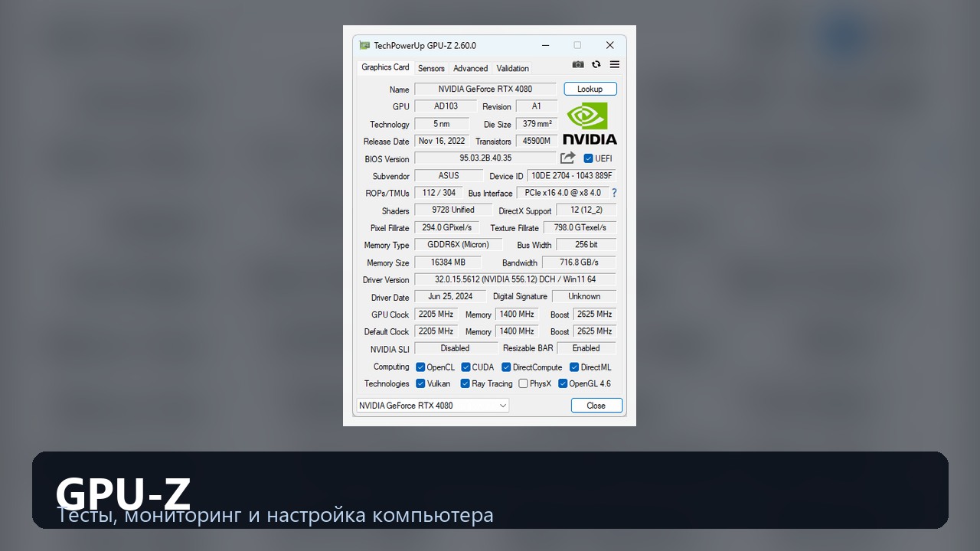Toggle the CUDA checkbox

465,367
